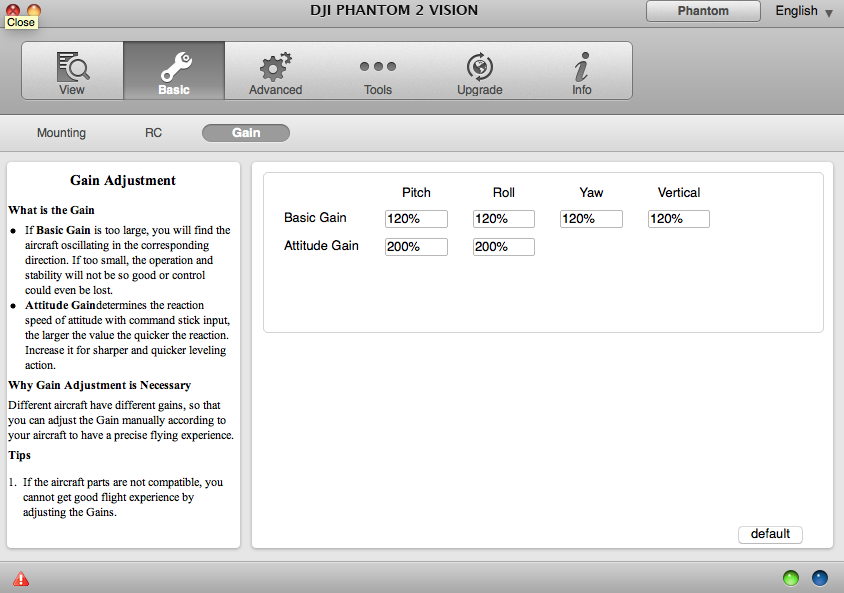The width and height of the screenshot is (844, 593).
Task: Edit the Basic Gain Roll field
Action: pos(504,219)
